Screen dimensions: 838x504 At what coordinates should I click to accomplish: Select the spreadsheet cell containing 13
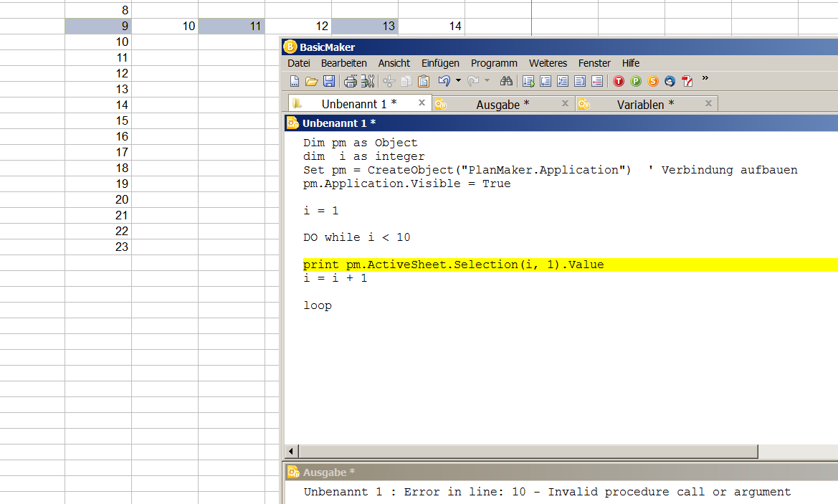point(365,27)
